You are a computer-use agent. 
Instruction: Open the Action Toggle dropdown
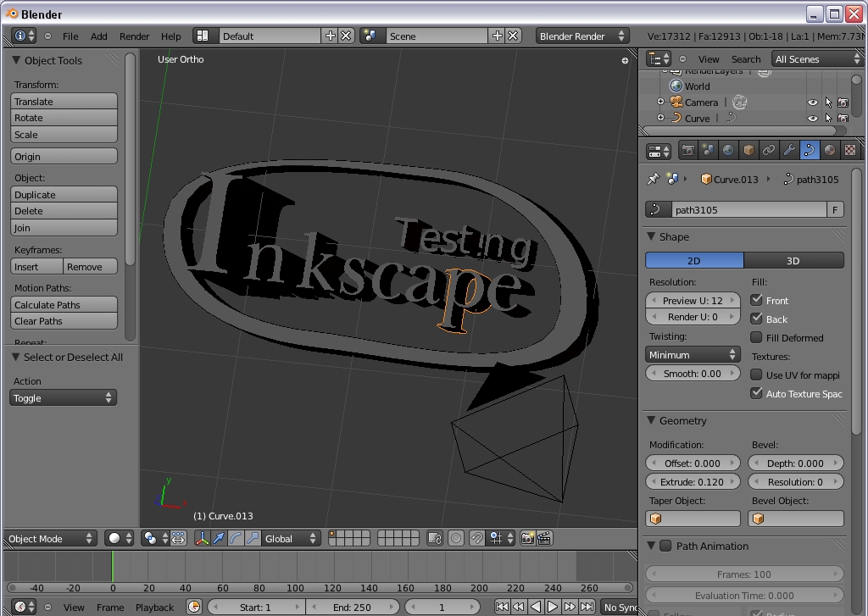[x=63, y=398]
